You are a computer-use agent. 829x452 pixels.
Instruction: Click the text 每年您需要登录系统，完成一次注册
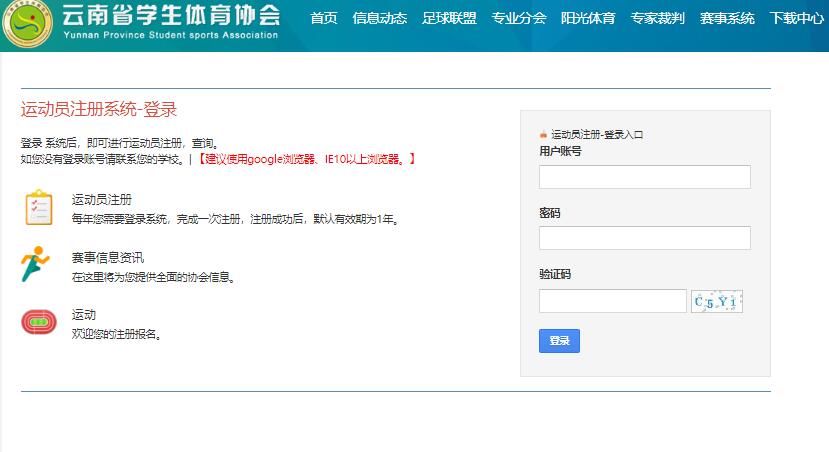tap(156, 219)
